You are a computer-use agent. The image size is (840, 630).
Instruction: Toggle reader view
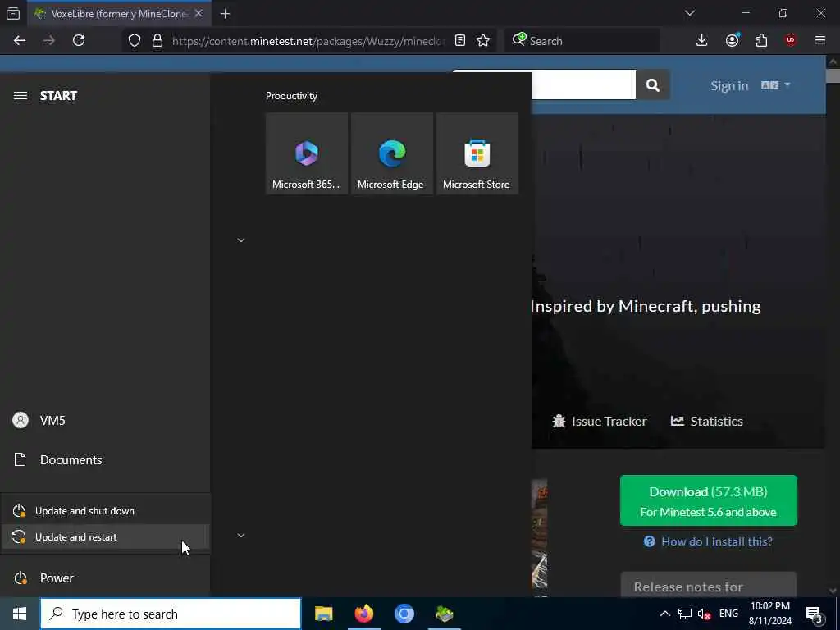(x=460, y=41)
